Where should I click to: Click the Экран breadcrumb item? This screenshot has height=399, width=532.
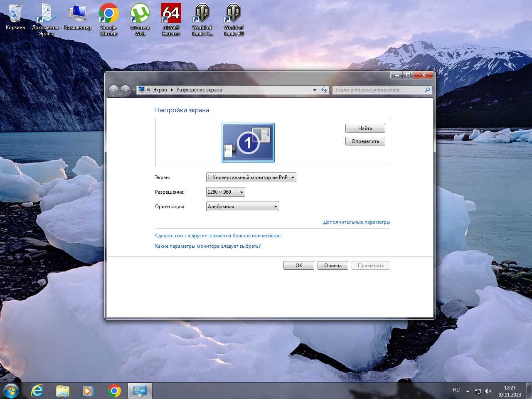tap(160, 90)
